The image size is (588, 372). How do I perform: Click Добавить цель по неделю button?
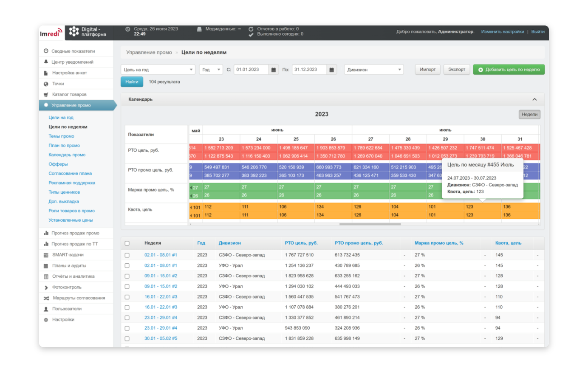(509, 70)
